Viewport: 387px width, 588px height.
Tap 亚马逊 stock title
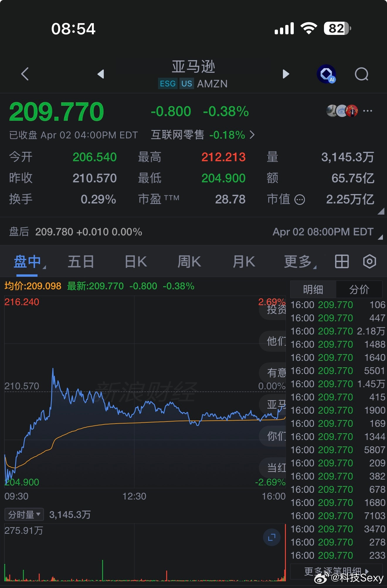[193, 67]
